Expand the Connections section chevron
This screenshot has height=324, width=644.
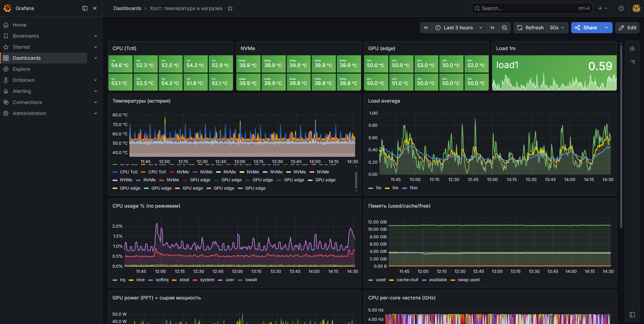(x=96, y=102)
